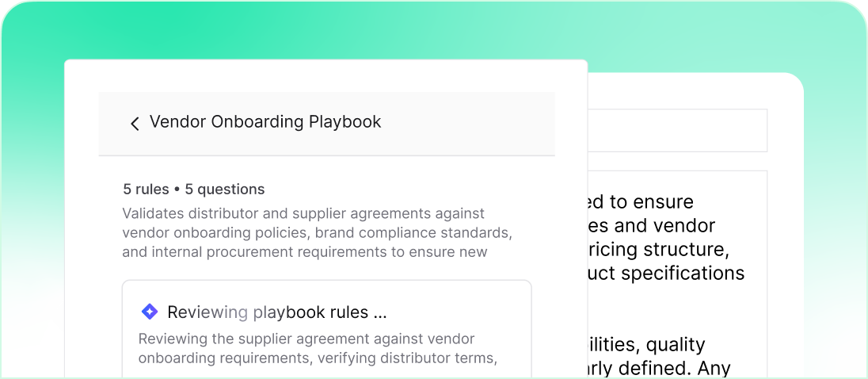Viewport: 868px width, 379px height.
Task: Click the line starting "Validates distributor and supplier"
Action: (x=303, y=213)
